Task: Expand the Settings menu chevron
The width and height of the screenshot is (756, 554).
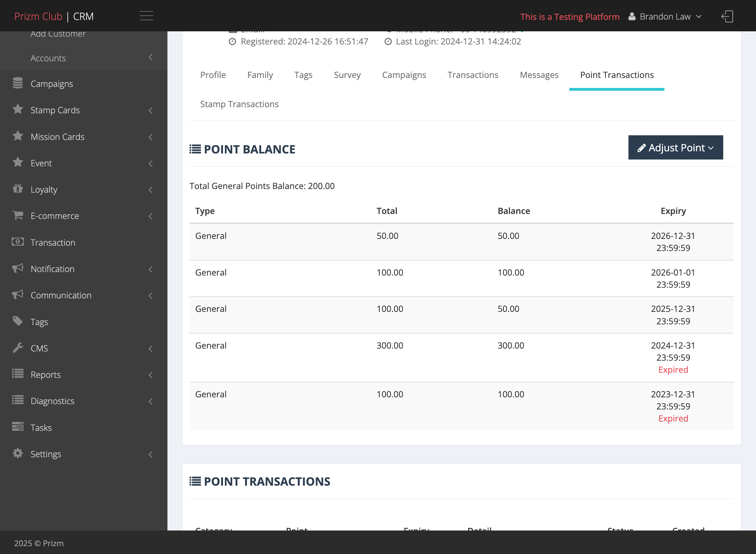Action: 151,454
